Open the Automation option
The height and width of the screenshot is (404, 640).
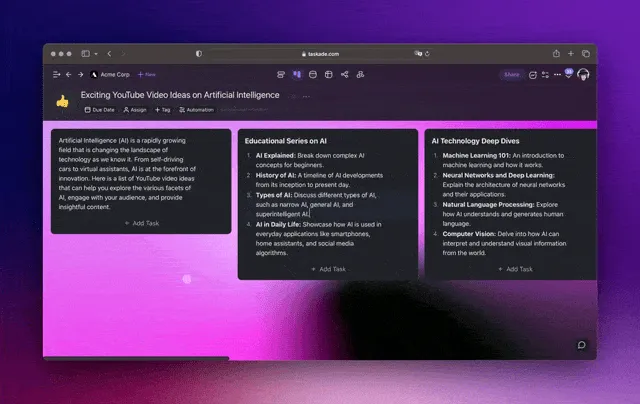click(x=196, y=110)
